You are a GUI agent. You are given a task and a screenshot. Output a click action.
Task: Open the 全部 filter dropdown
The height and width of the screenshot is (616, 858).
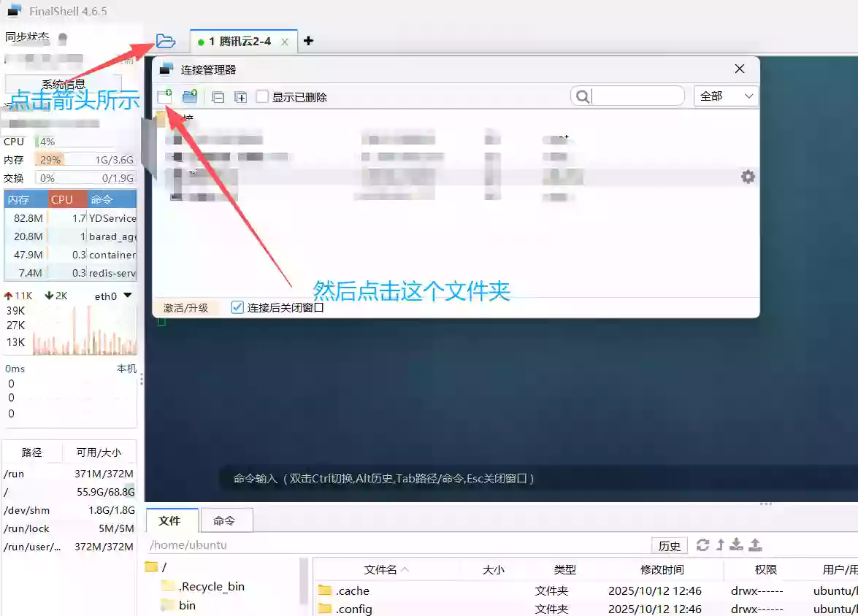(726, 96)
